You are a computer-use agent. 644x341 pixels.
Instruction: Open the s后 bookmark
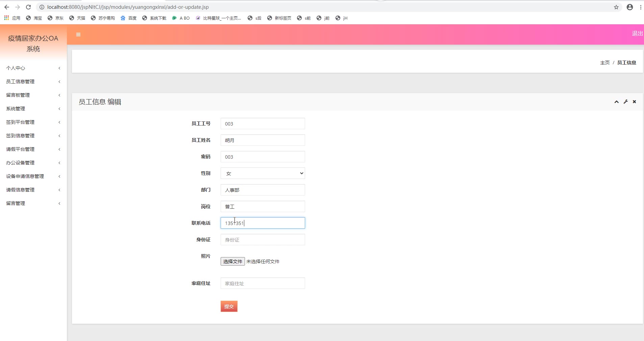255,18
